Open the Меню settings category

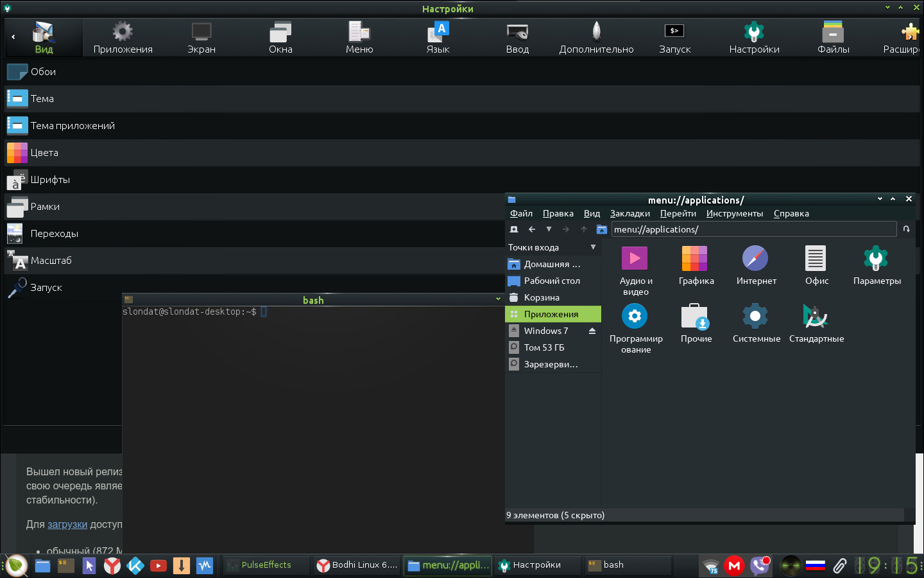click(x=359, y=37)
